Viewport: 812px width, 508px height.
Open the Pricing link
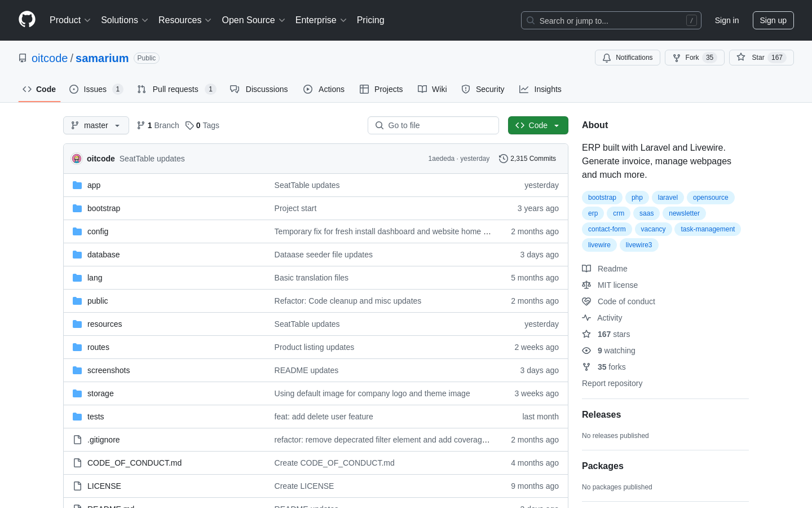point(370,20)
